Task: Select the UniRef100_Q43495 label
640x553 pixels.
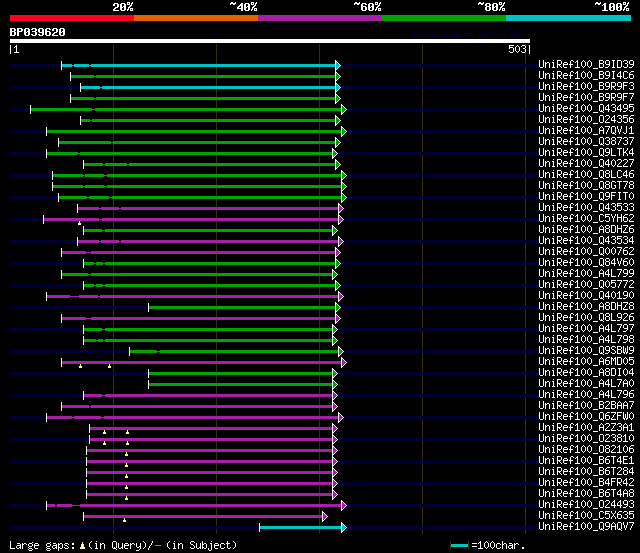Action: 586,109
